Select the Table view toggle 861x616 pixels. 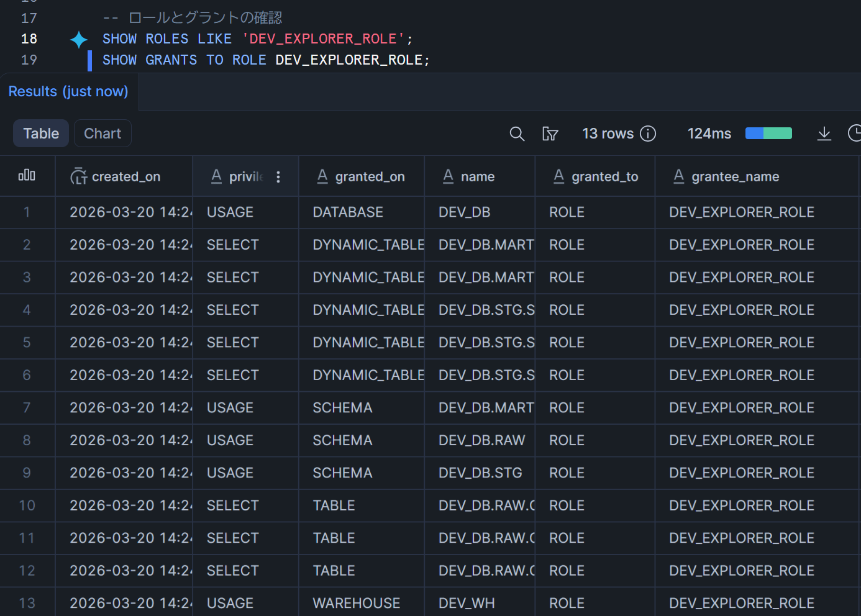tap(41, 134)
